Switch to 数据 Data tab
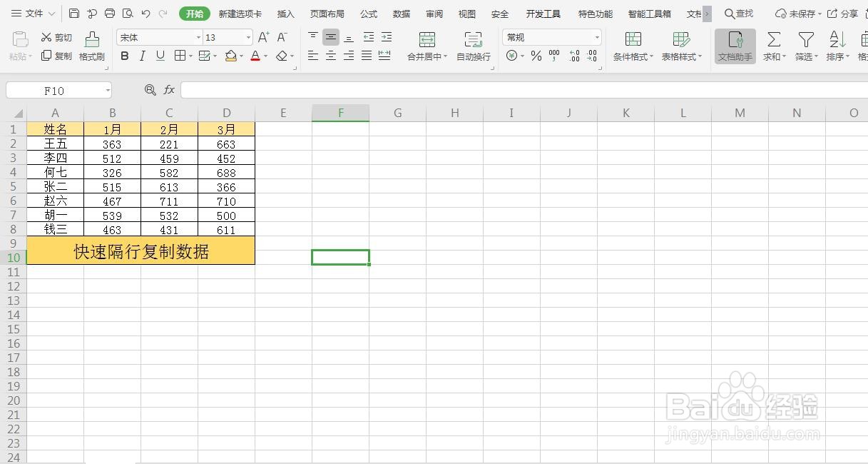This screenshot has width=868, height=464. [402, 14]
